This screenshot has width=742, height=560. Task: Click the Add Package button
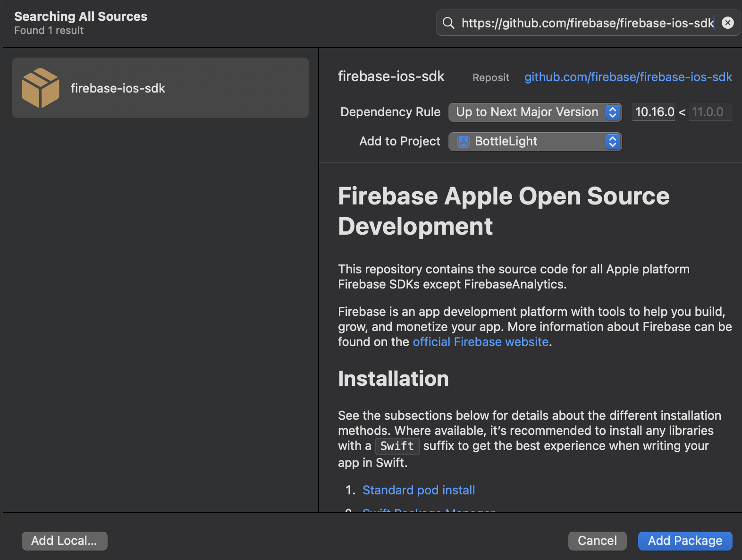pos(685,541)
